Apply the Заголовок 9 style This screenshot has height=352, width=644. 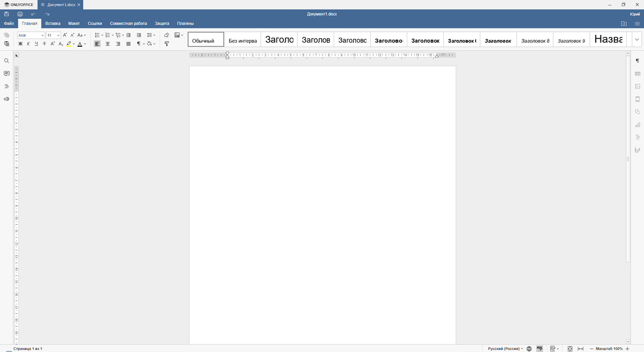pos(572,40)
